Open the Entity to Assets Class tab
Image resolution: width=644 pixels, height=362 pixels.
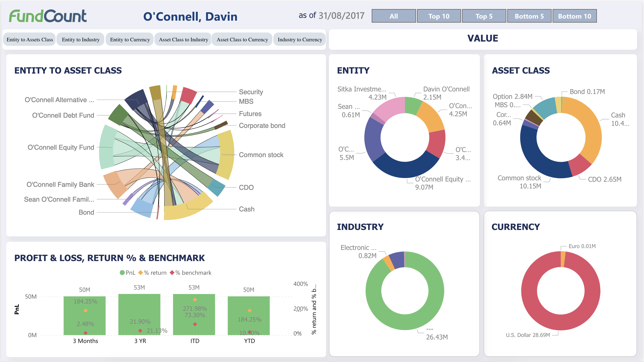[29, 39]
